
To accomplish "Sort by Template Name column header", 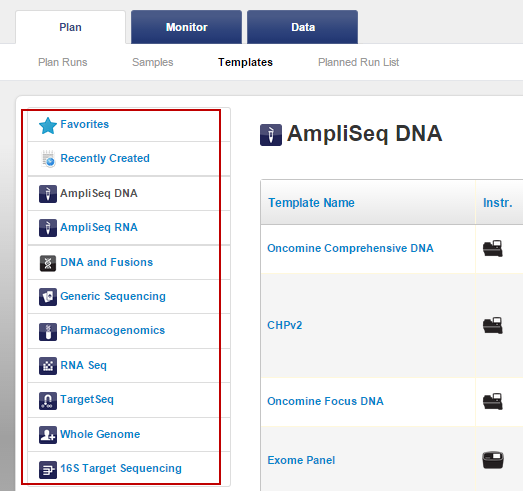I will pos(311,203).
